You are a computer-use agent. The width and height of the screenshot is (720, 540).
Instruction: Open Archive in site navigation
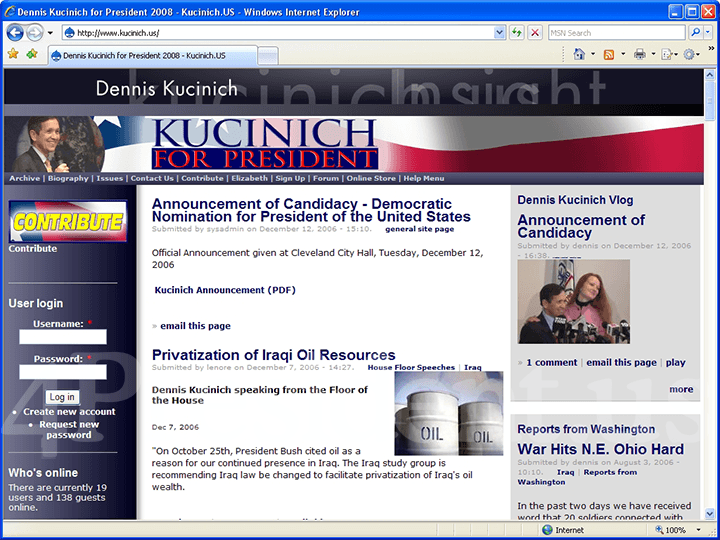[x=24, y=178]
